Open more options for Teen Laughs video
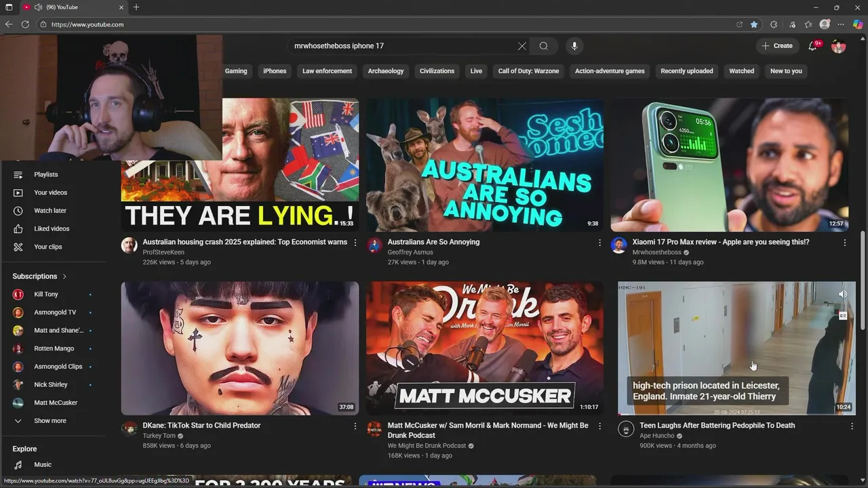The width and height of the screenshot is (868, 488). pos(852,426)
